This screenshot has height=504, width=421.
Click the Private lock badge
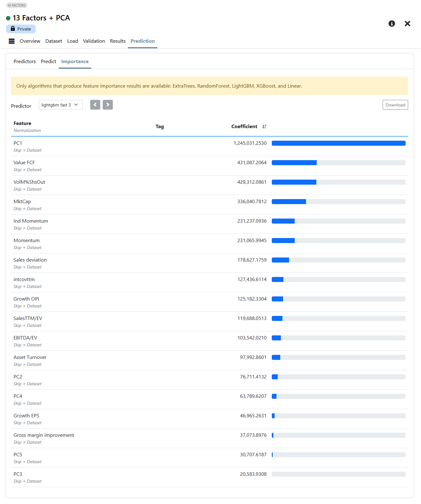[x=21, y=29]
